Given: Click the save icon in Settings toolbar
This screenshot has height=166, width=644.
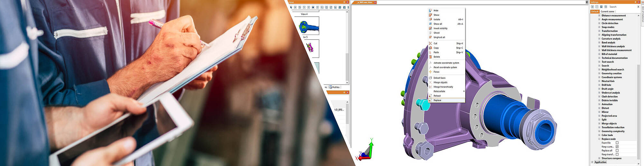Looking at the screenshot, I should pos(601,7).
